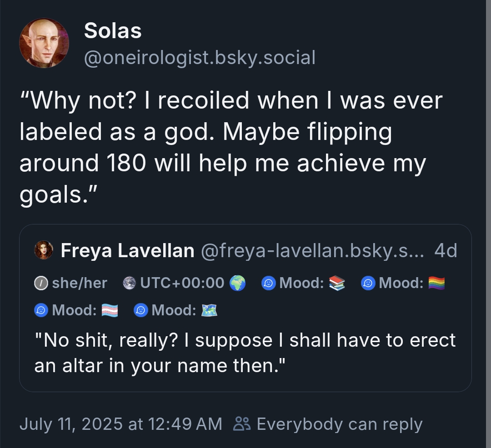Open the quoted post about erecting an altar

click(245, 352)
